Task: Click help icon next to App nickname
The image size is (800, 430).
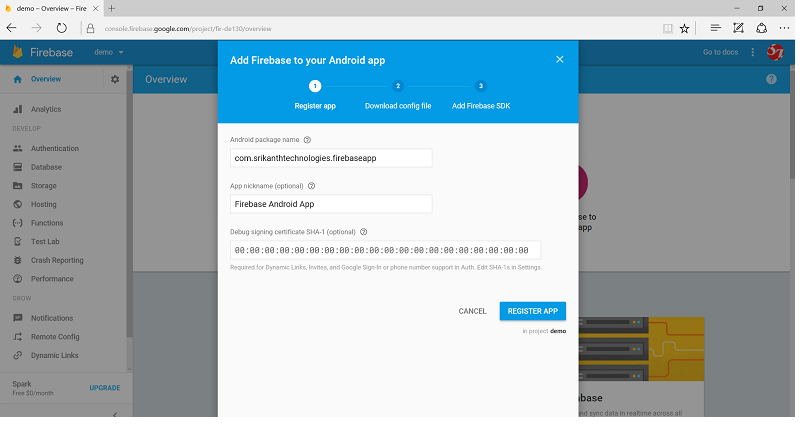Action: [x=311, y=186]
